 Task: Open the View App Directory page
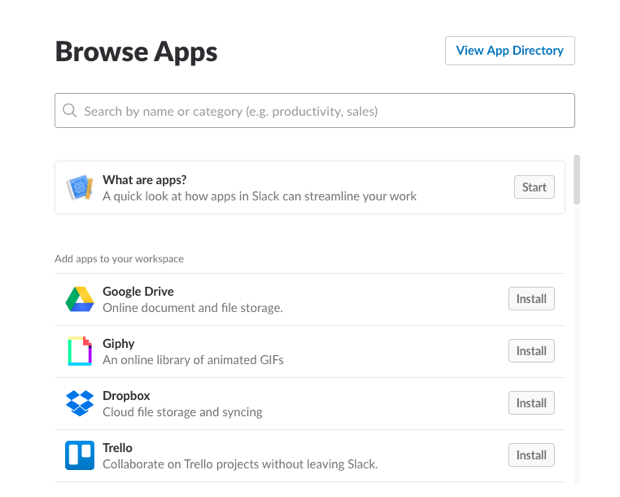[x=510, y=51]
